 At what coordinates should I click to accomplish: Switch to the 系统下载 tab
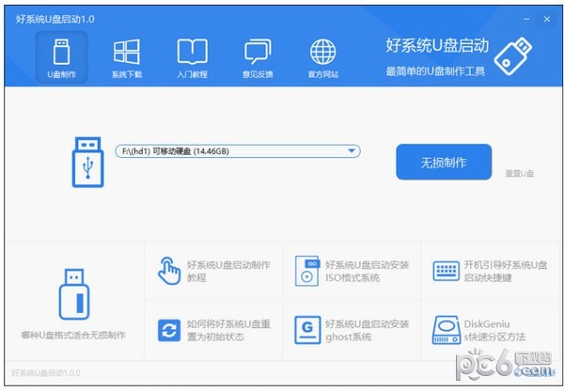126,56
